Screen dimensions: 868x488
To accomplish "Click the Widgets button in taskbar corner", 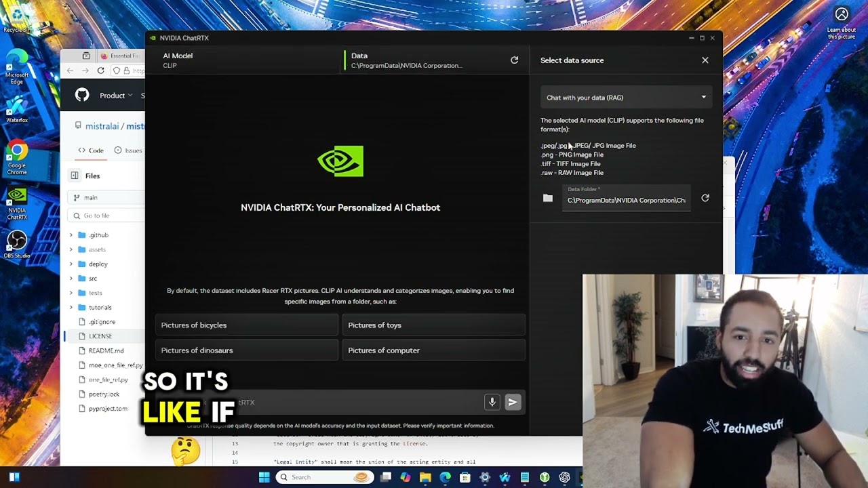I will tap(14, 477).
